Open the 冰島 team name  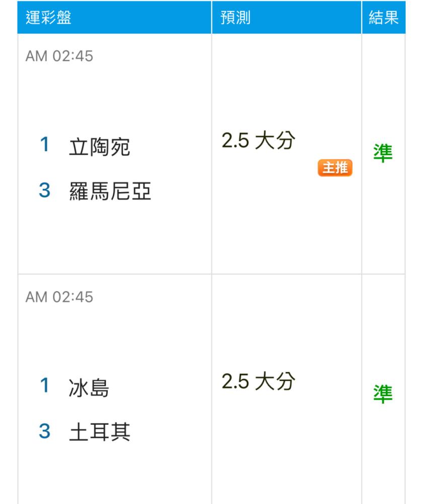coord(89,388)
